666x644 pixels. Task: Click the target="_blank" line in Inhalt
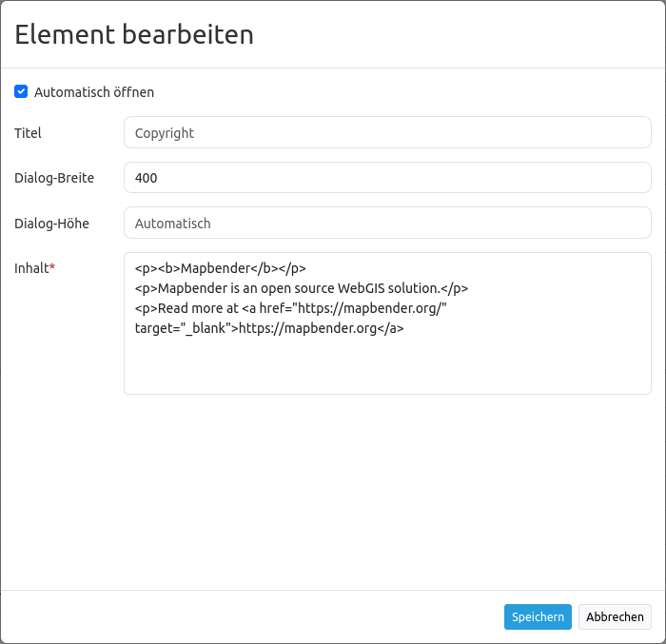186,328
